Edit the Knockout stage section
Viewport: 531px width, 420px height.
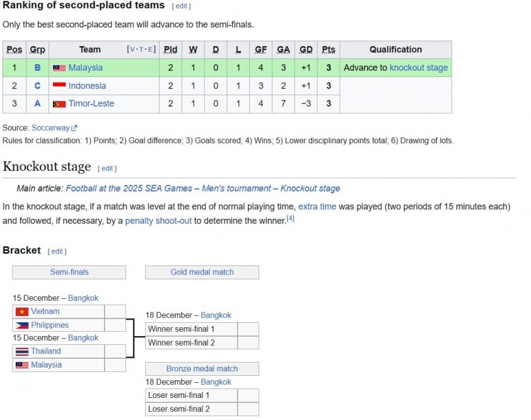pos(107,168)
